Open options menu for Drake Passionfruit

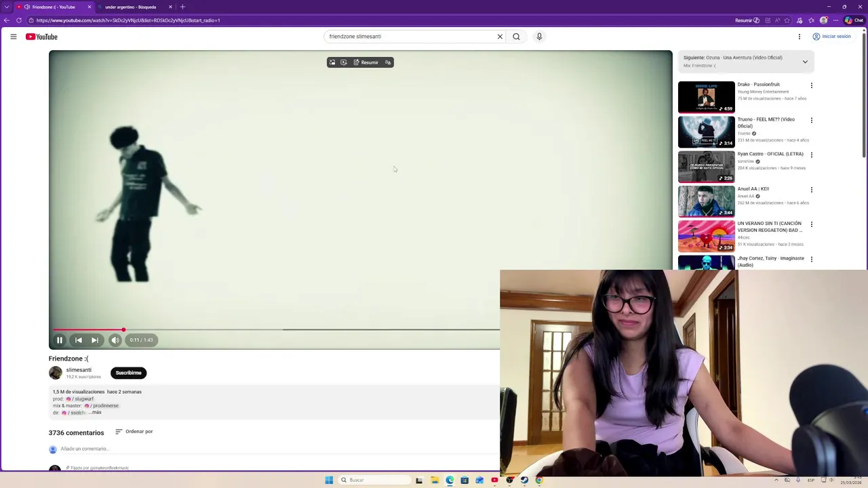[811, 85]
